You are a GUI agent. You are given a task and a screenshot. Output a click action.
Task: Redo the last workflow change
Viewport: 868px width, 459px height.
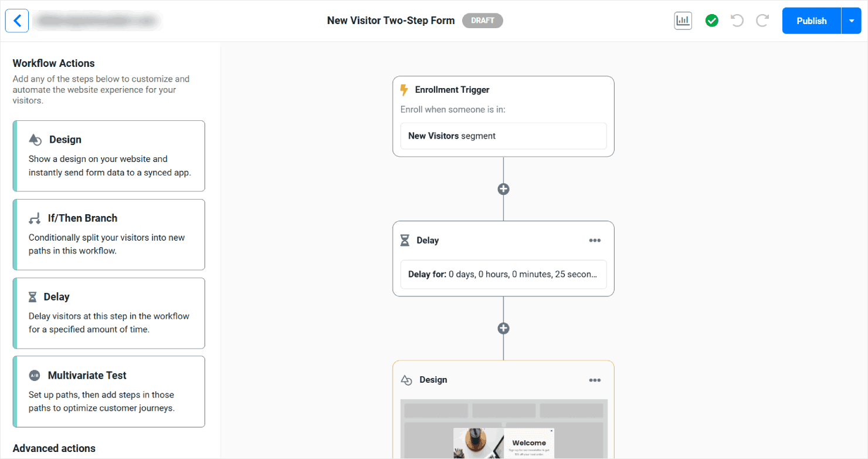coord(762,21)
